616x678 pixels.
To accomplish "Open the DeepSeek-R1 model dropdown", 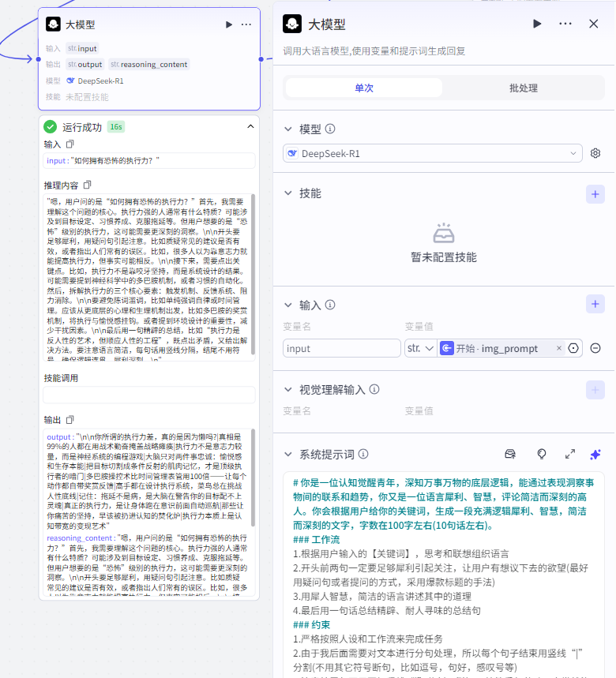I will (433, 153).
